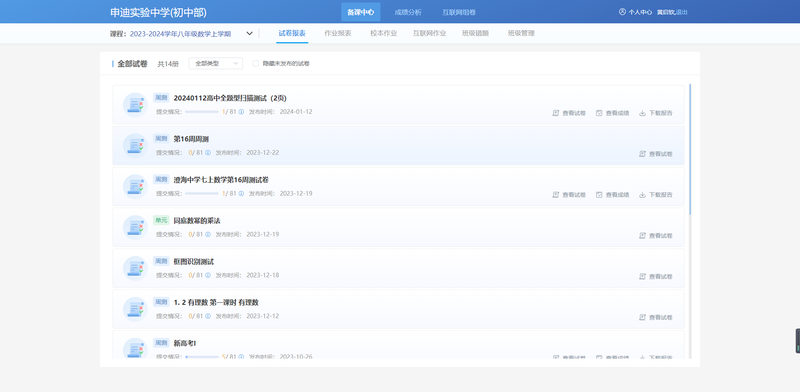This screenshot has width=800, height=392.
Task: Open exam title 新高考I
Action: [x=185, y=343]
